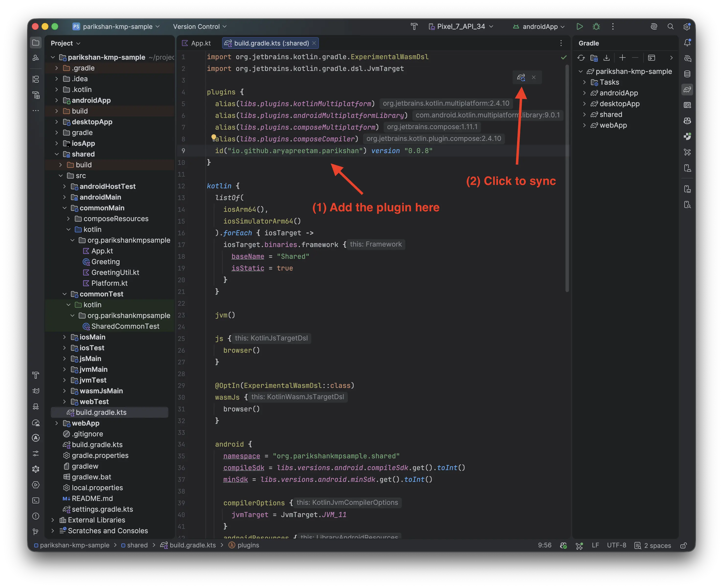This screenshot has width=723, height=588.
Task: Expand webApp node in Gradle panel
Action: pyautogui.click(x=584, y=125)
